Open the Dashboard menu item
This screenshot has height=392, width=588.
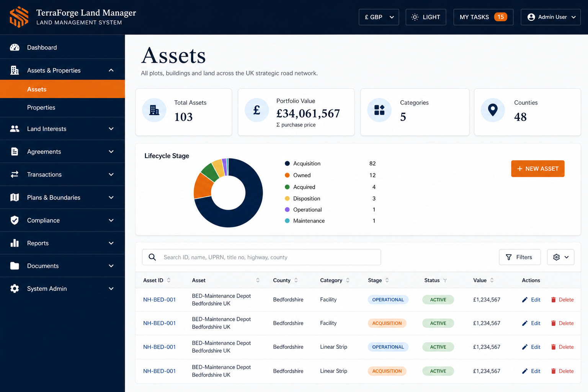click(62, 47)
